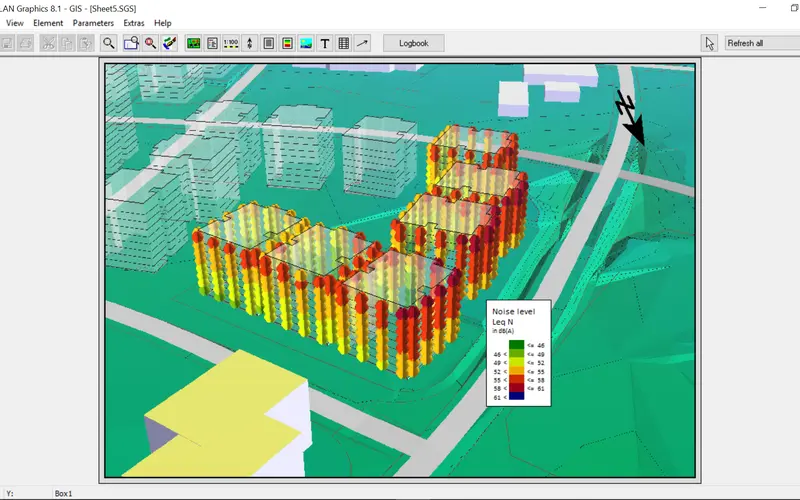Click the map element toolbar icon
This screenshot has height=500, width=800.
pyautogui.click(x=193, y=43)
